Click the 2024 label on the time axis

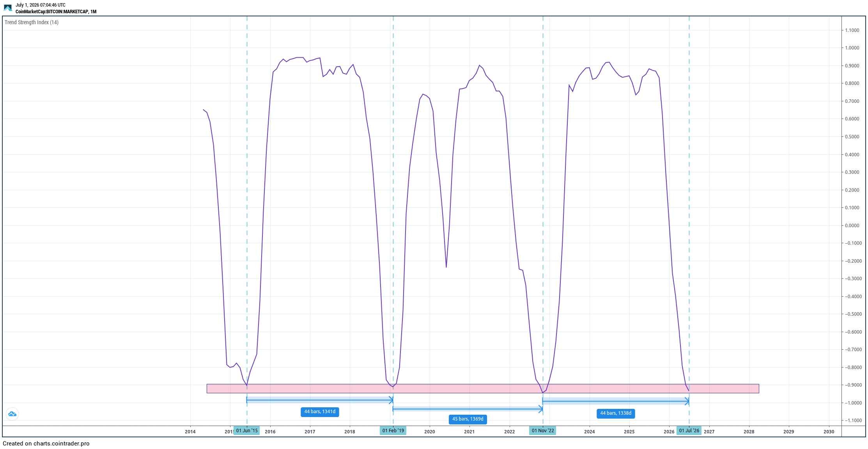[590, 432]
